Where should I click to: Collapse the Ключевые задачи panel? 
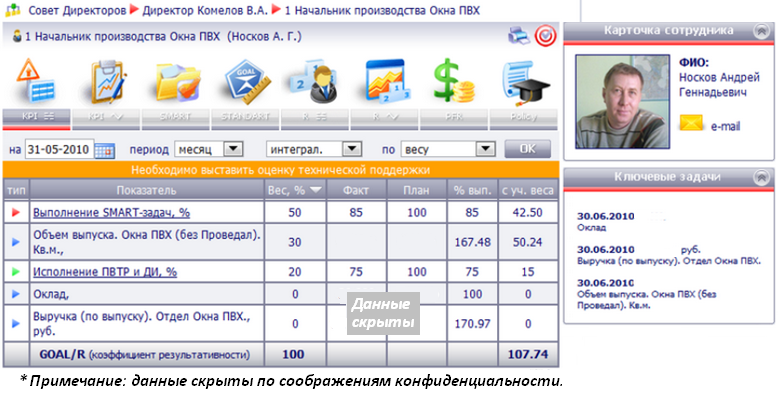click(x=761, y=177)
